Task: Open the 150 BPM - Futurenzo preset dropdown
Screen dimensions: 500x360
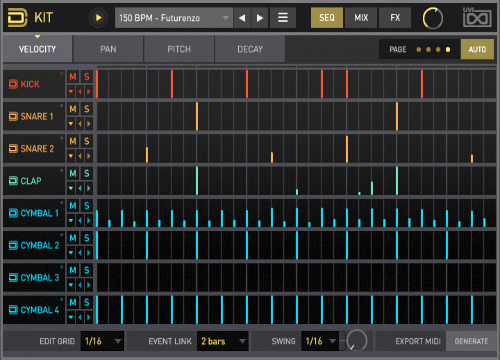Action: [174, 18]
